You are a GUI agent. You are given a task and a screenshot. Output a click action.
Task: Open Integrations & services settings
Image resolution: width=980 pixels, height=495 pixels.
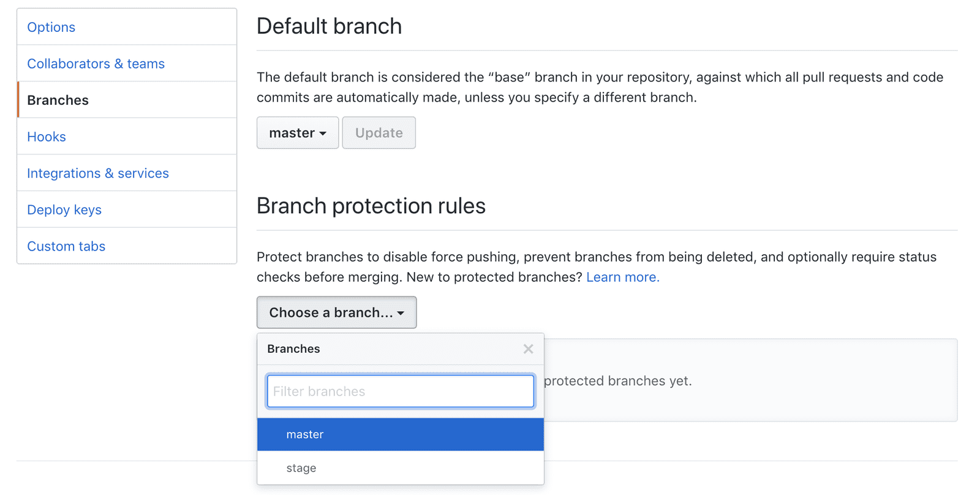(98, 173)
